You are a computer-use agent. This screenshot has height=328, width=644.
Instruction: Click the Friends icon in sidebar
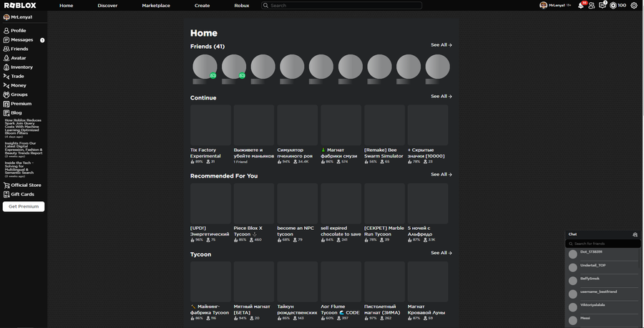[6, 49]
